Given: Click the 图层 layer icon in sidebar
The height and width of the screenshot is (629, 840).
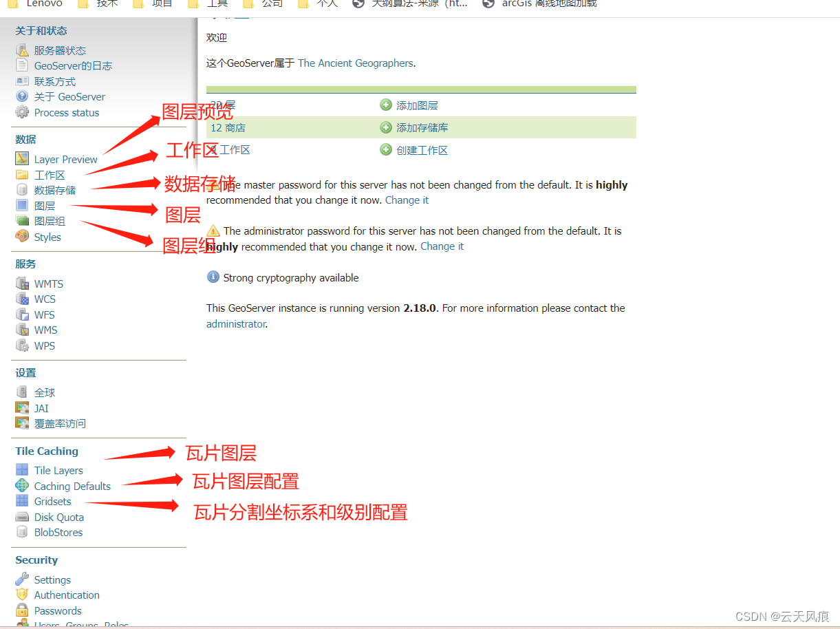Looking at the screenshot, I should click(22, 205).
